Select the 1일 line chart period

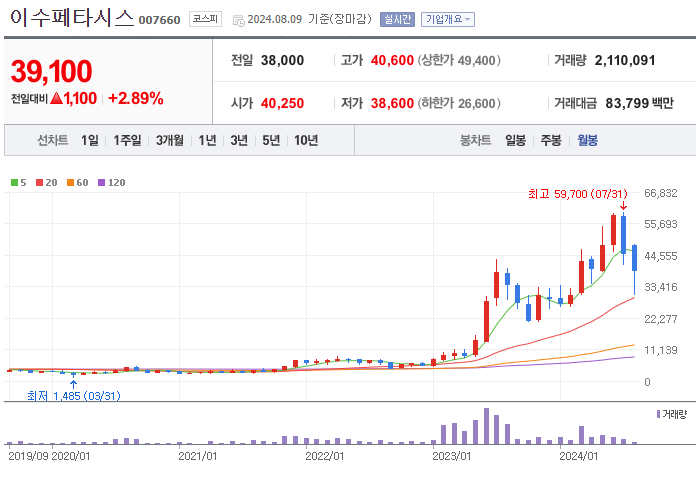[90, 141]
